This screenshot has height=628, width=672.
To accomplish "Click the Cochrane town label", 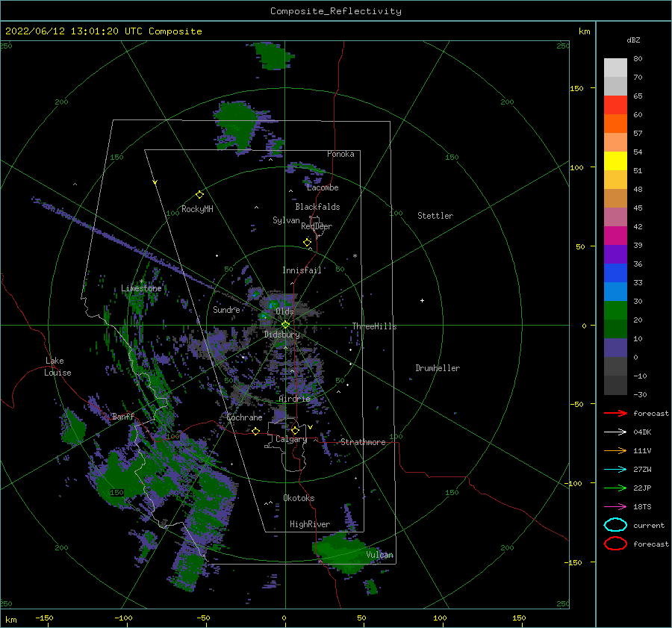I will click(x=244, y=417).
